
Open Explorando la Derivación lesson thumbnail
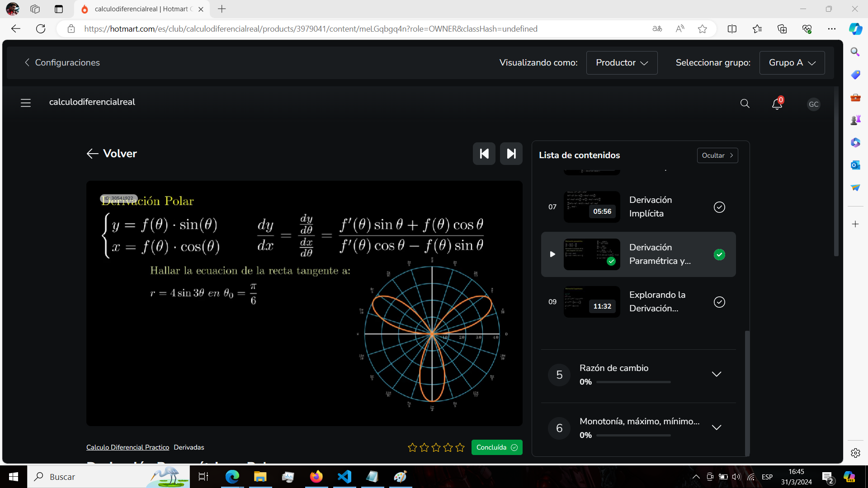[592, 302]
